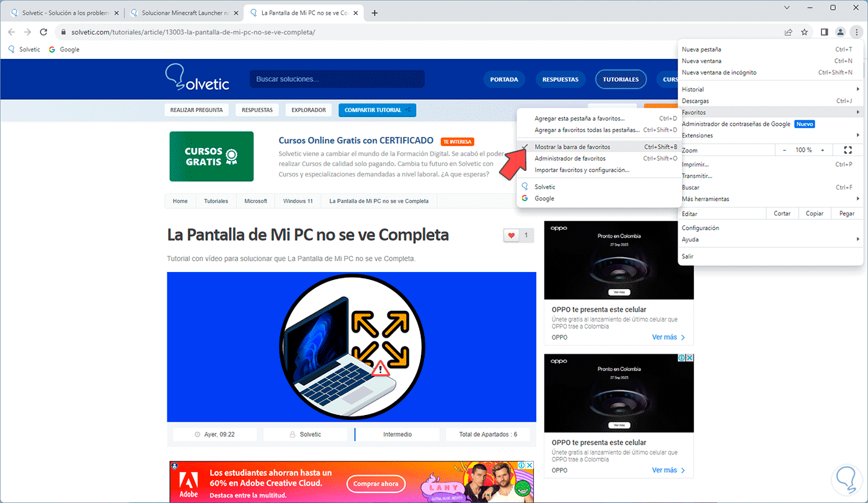
Task: Share this page using the share icon
Action: click(789, 32)
